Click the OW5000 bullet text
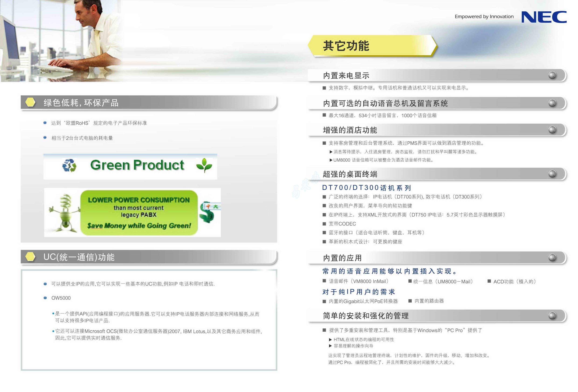The height and width of the screenshot is (392, 578). click(x=61, y=298)
